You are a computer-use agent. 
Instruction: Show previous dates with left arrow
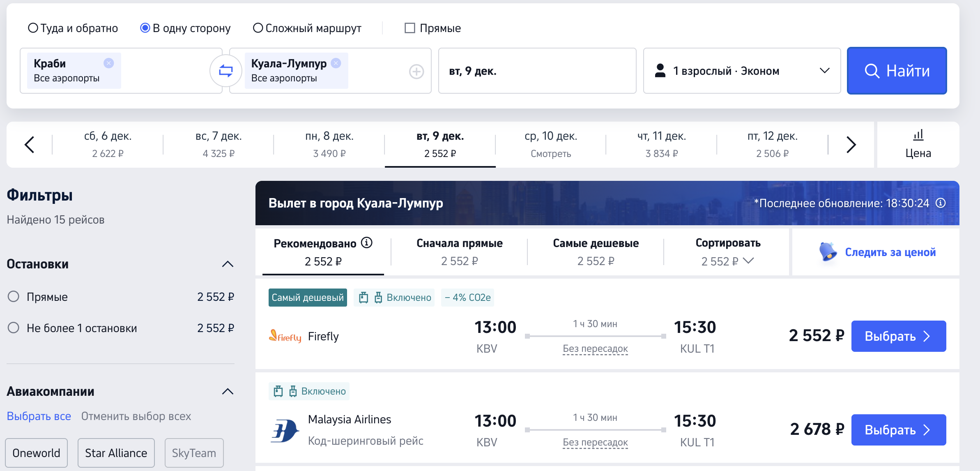(x=29, y=145)
